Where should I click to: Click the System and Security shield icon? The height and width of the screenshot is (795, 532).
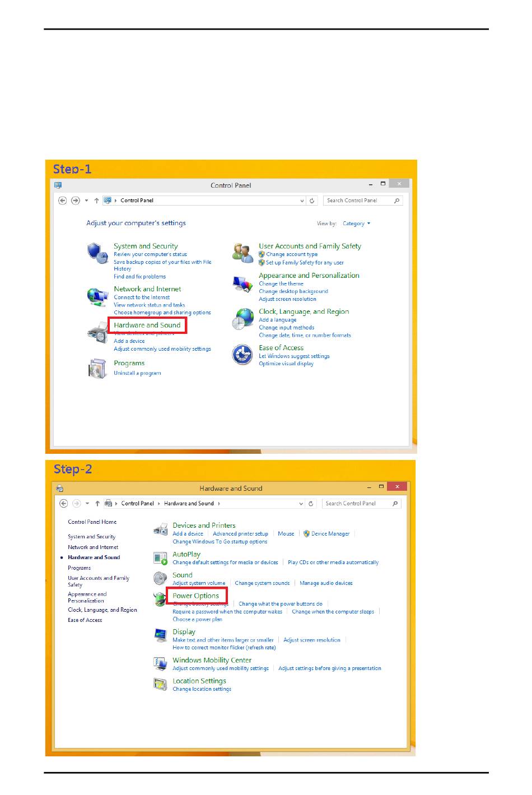tap(97, 253)
